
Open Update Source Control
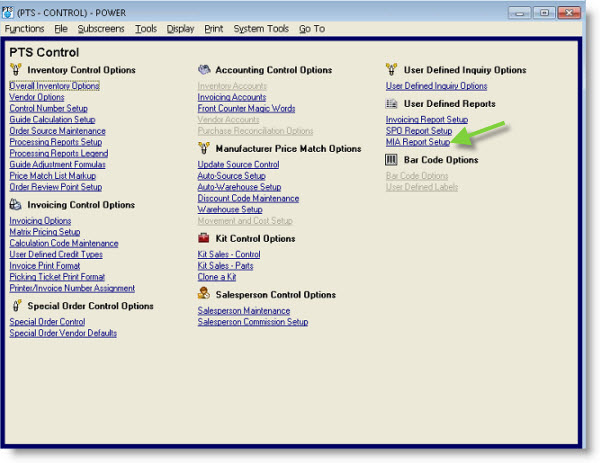pos(238,165)
